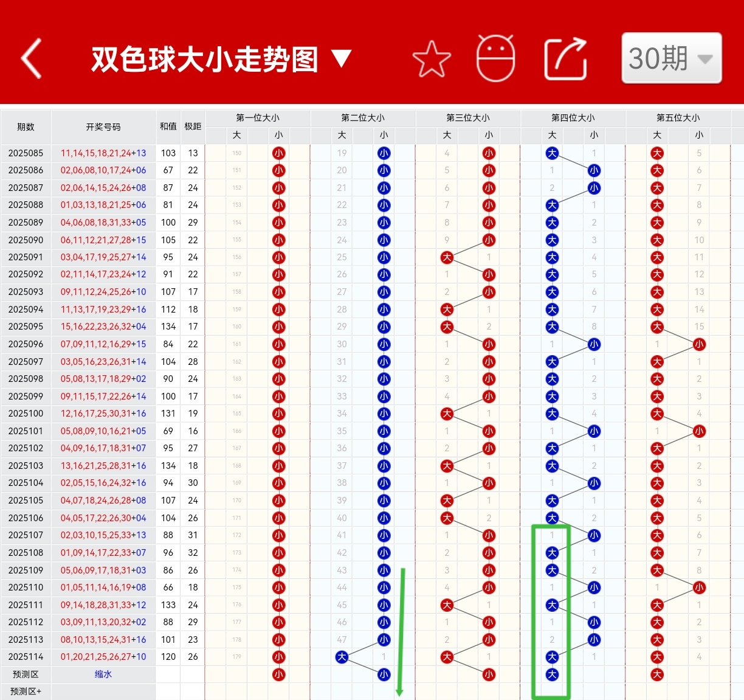Select the blue 大 marker for period 2025114 second position
The width and height of the screenshot is (744, 700).
pos(342,657)
